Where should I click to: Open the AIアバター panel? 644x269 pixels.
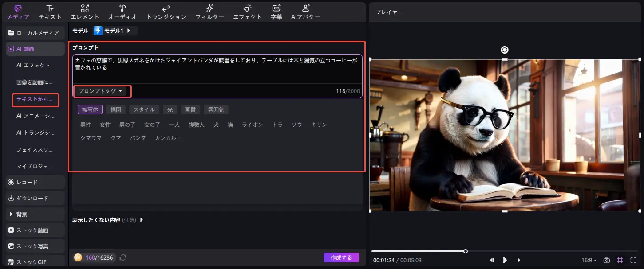click(305, 12)
